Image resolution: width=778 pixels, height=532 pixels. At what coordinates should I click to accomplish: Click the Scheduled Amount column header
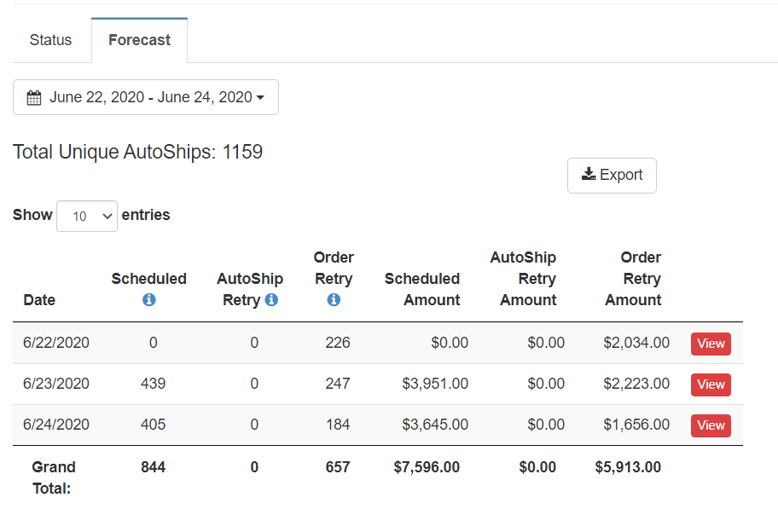tap(422, 289)
